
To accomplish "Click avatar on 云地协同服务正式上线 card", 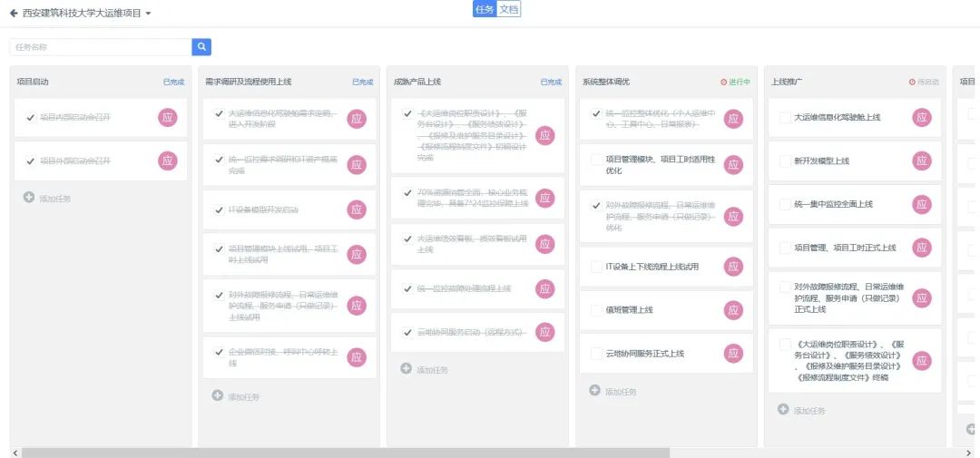I will coord(734,353).
